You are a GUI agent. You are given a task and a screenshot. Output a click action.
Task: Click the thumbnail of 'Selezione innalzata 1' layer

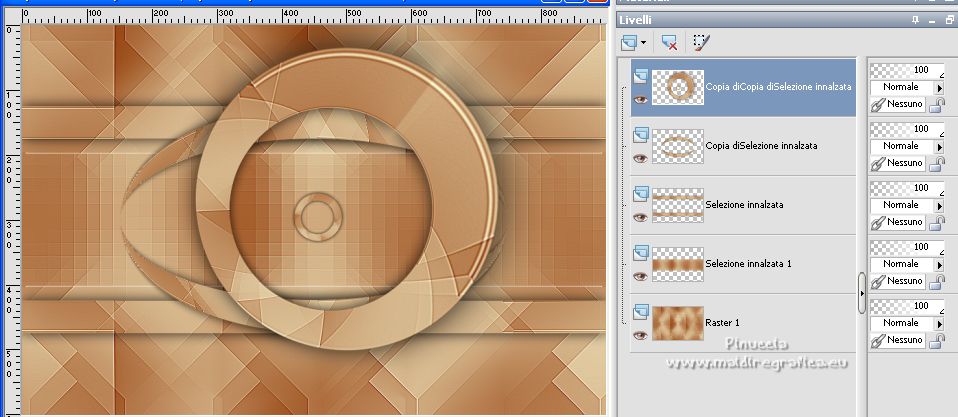[678, 264]
